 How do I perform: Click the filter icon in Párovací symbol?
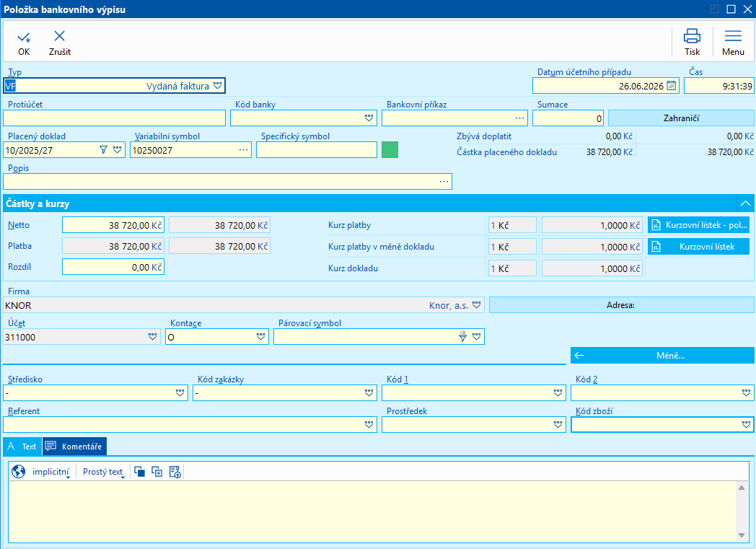tap(462, 336)
